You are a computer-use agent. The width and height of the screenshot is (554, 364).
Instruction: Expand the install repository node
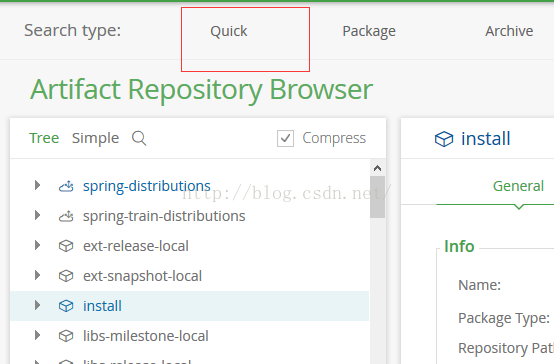coord(37,305)
